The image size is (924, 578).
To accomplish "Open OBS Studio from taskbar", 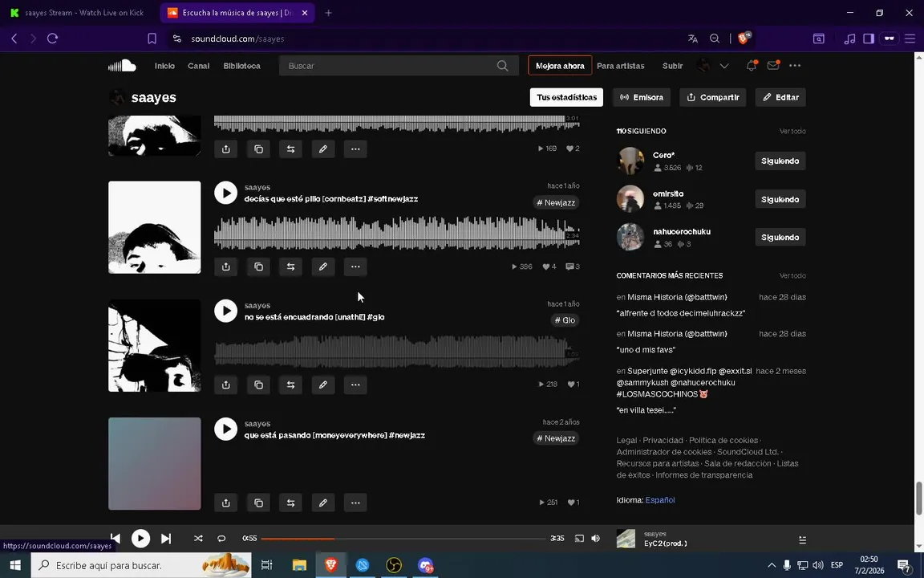I will [x=394, y=565].
